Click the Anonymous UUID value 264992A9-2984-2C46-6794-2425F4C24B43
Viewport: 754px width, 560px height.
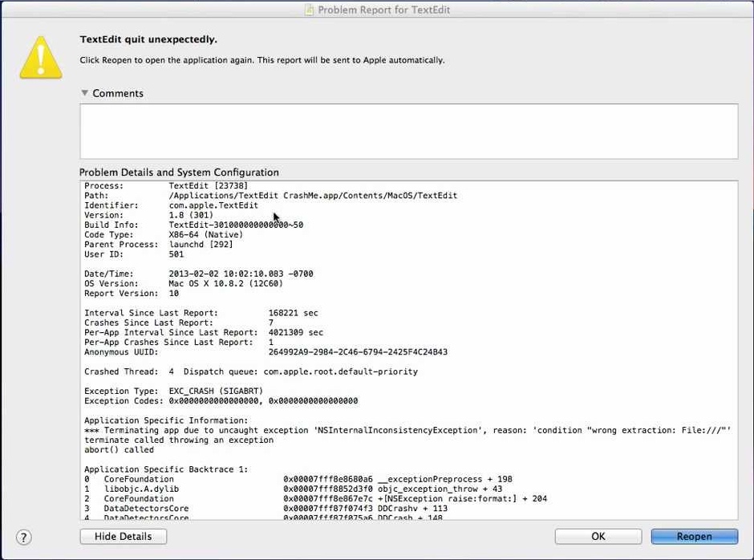[x=358, y=352]
